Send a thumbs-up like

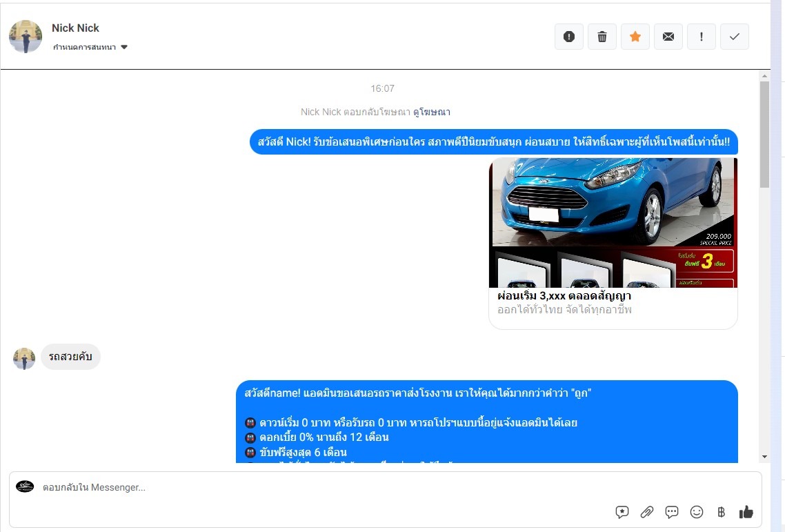(746, 512)
